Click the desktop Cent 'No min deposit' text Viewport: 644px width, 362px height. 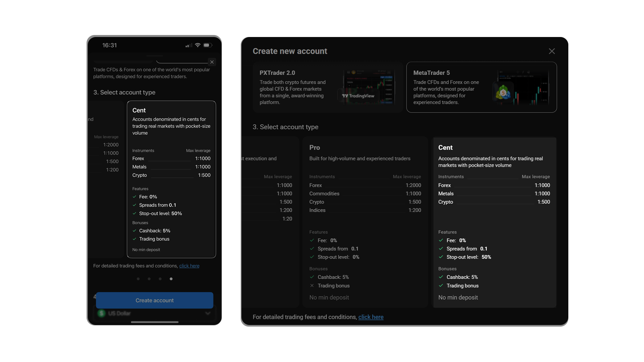coord(458,298)
